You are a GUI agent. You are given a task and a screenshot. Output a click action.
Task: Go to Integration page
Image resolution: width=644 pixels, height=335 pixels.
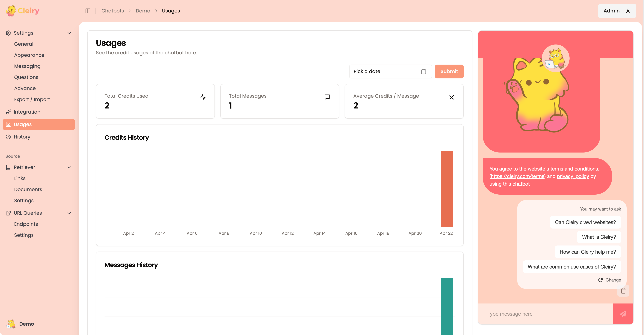(x=39, y=112)
